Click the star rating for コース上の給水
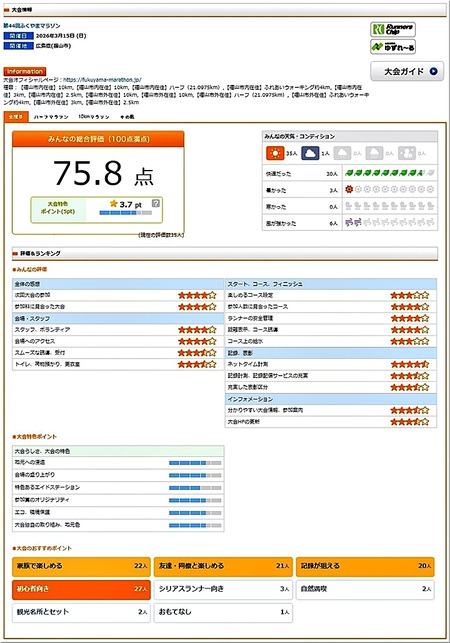This screenshot has height=643, width=450. click(x=410, y=341)
